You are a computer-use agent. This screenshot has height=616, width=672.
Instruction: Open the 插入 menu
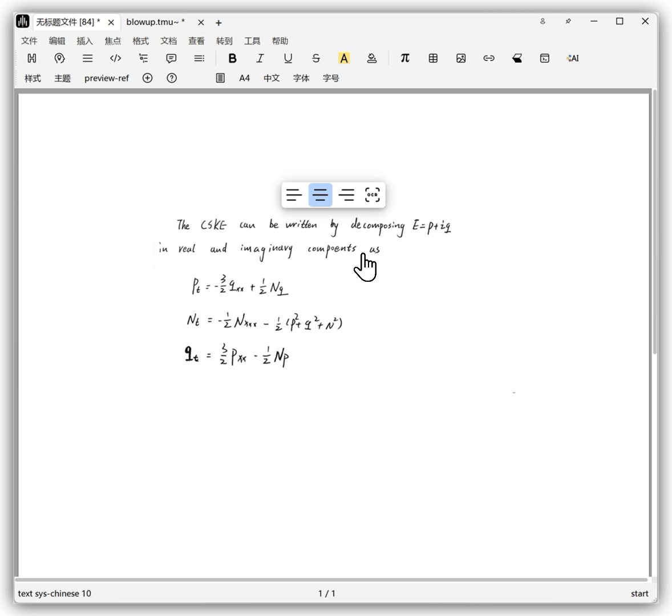84,41
